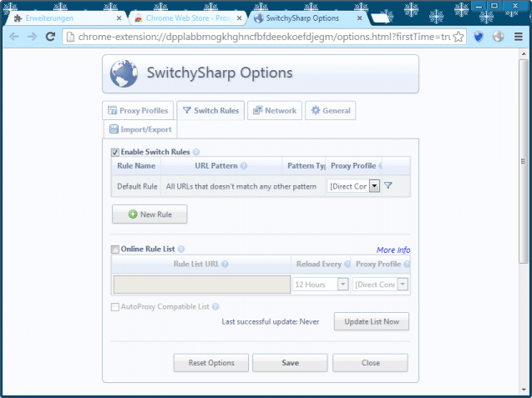Add a New Rule
Screen dimensions: 532x398
pos(149,214)
